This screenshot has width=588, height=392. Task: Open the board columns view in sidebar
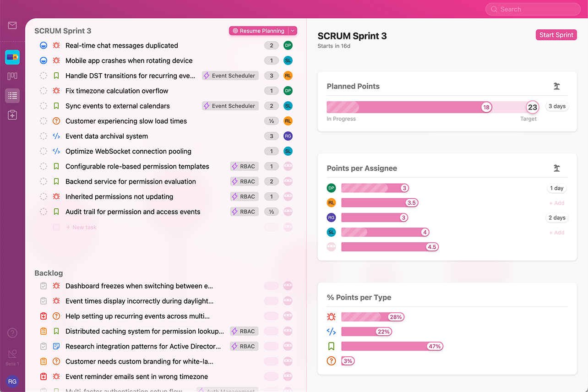[12, 76]
